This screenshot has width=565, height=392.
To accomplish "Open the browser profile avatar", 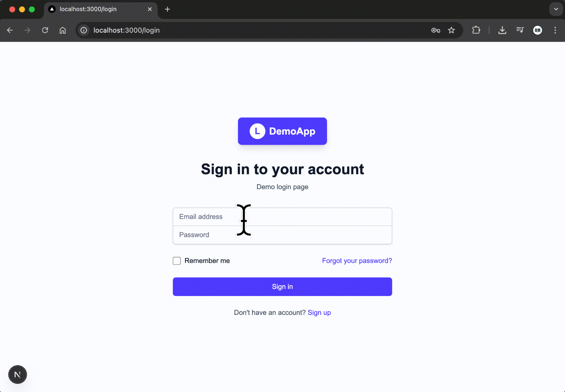I will click(x=538, y=30).
